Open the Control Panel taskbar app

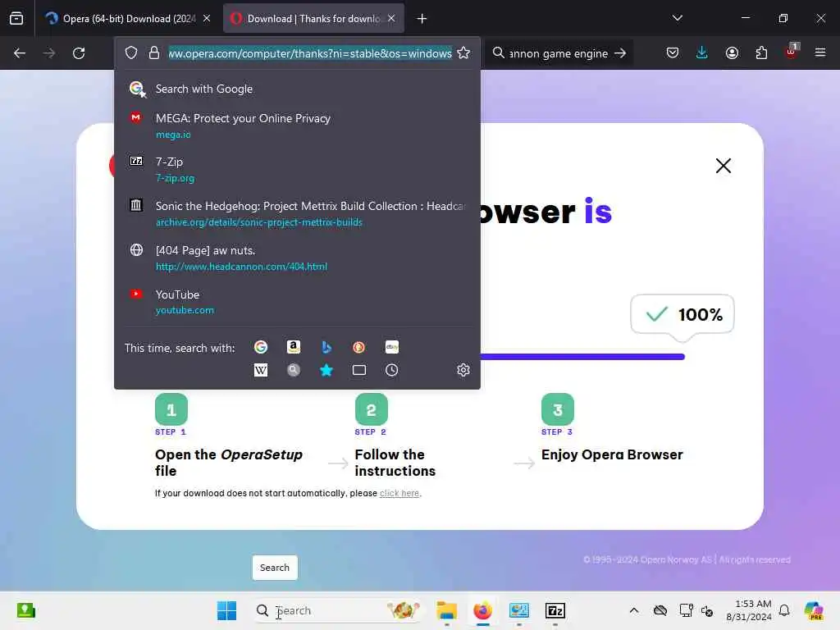(518, 610)
